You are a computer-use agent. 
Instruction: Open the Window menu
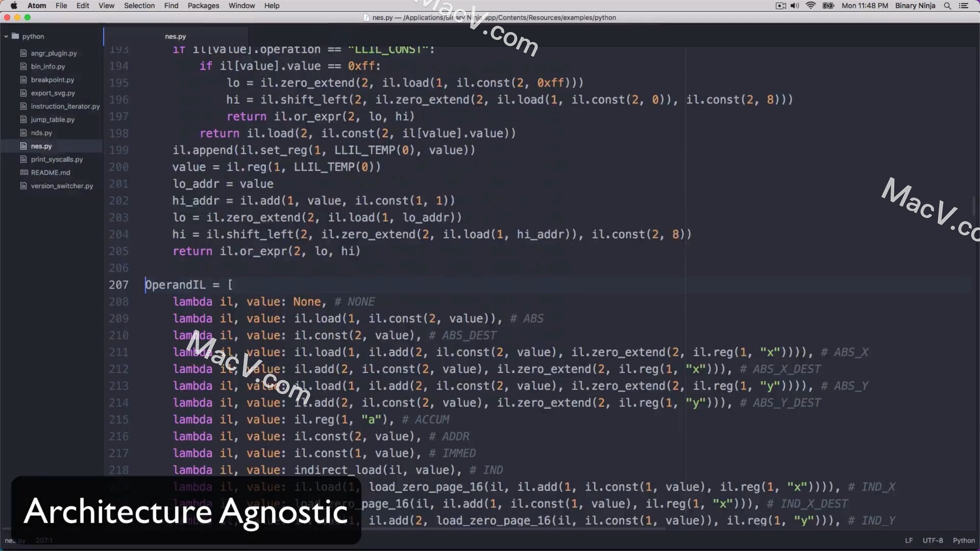241,6
